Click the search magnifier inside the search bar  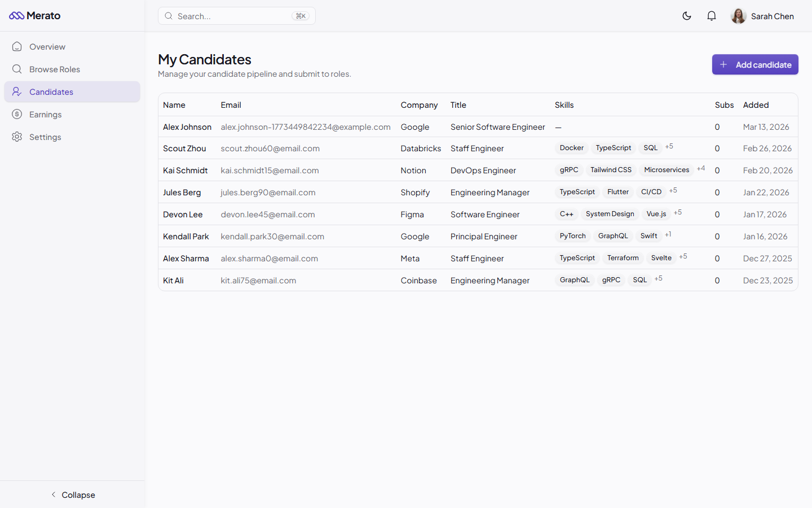(x=169, y=16)
